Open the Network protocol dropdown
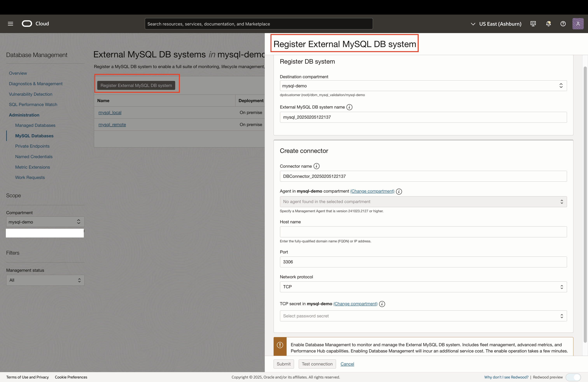Image resolution: width=588 pixels, height=382 pixels. pos(562,287)
